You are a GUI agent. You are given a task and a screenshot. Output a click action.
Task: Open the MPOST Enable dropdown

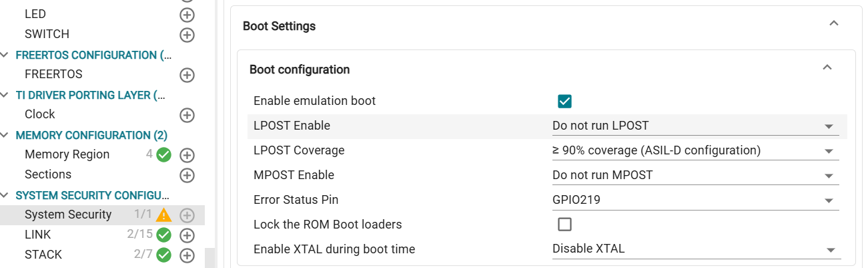pyautogui.click(x=695, y=175)
